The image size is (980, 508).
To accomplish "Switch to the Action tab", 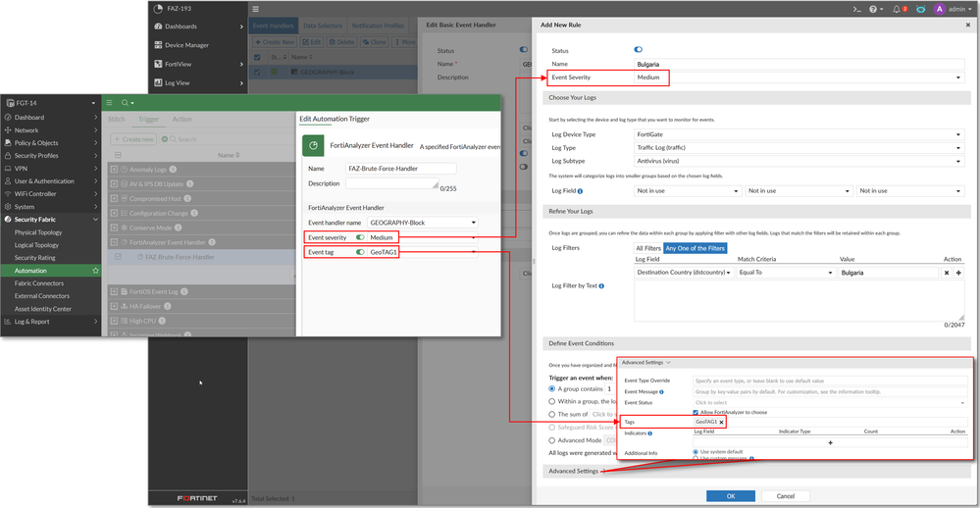I will click(181, 120).
